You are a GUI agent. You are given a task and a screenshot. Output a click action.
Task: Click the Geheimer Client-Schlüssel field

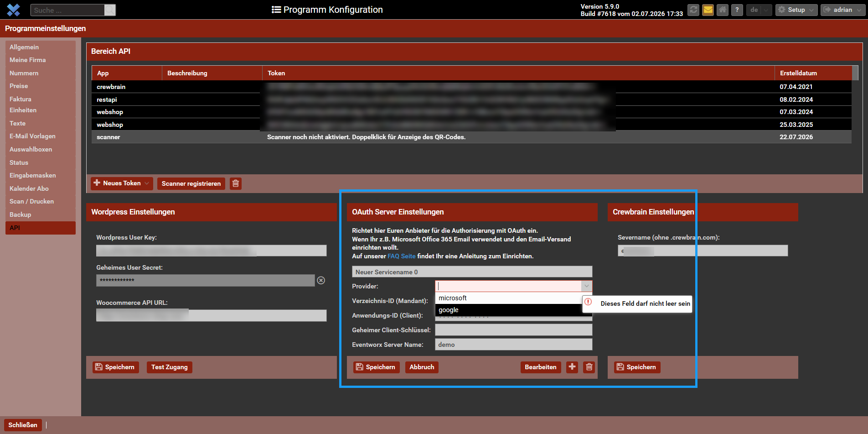point(514,330)
